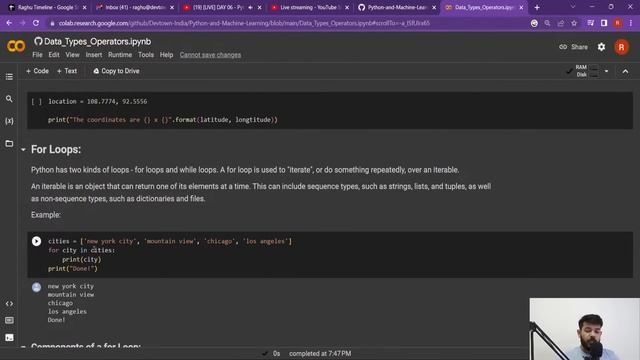Open the Help menu
Image resolution: width=640 pixels, height=360 pixels.
click(x=166, y=55)
